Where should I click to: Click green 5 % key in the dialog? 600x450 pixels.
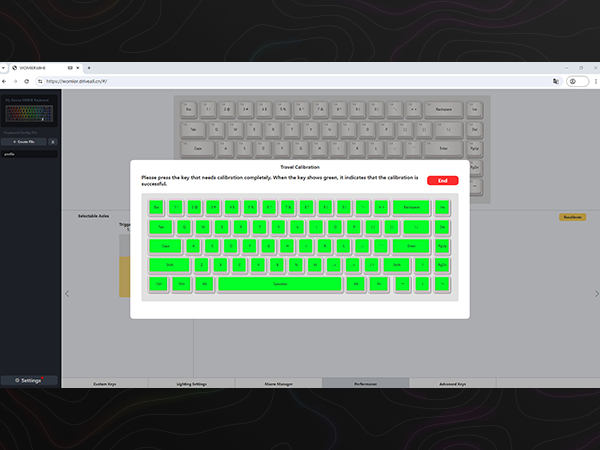tap(251, 207)
